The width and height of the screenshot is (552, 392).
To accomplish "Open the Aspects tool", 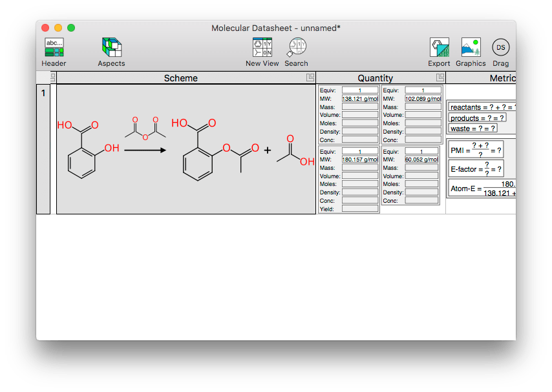I will pyautogui.click(x=111, y=48).
